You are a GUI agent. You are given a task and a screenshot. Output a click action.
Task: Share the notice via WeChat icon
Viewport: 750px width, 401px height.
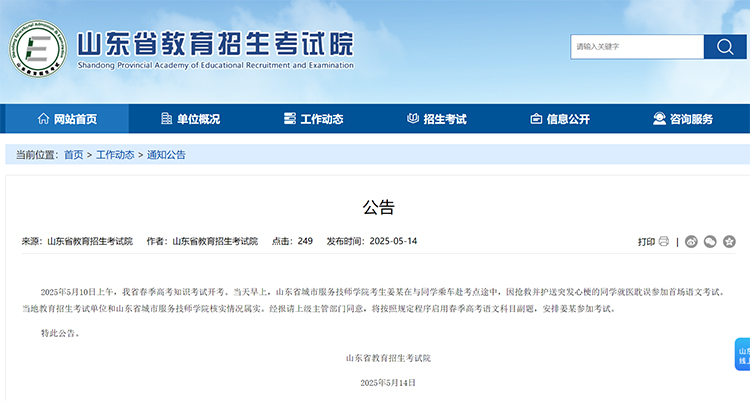(x=710, y=241)
